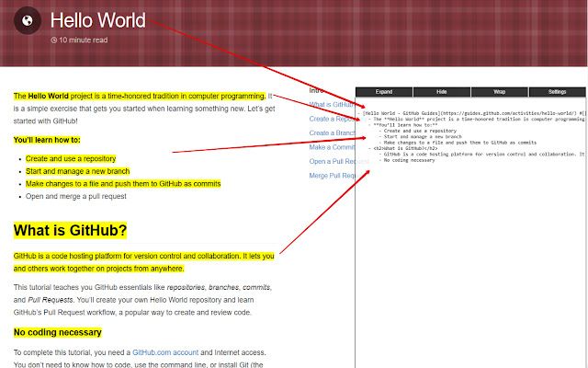588x368 pixels.
Task: Click the highlighted No coding necessary heading
Action: tap(57, 332)
